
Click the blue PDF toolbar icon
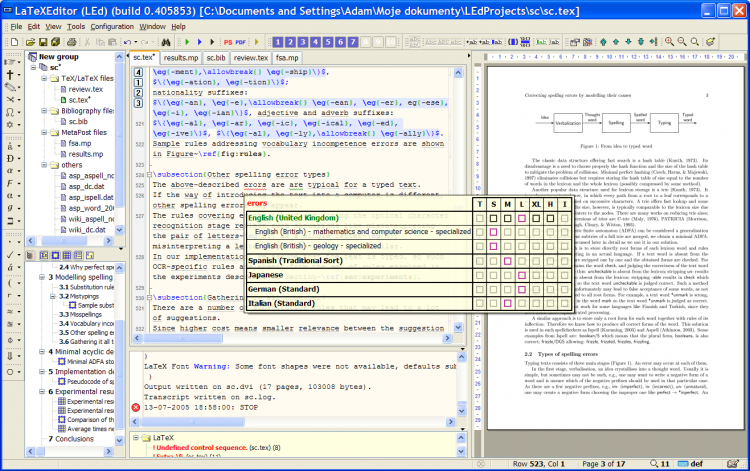pos(240,42)
